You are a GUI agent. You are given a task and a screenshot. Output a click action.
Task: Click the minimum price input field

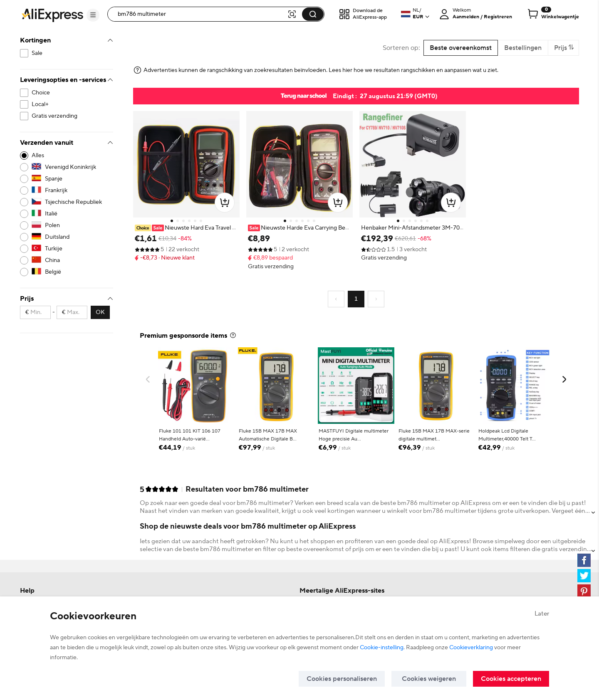pyautogui.click(x=35, y=312)
